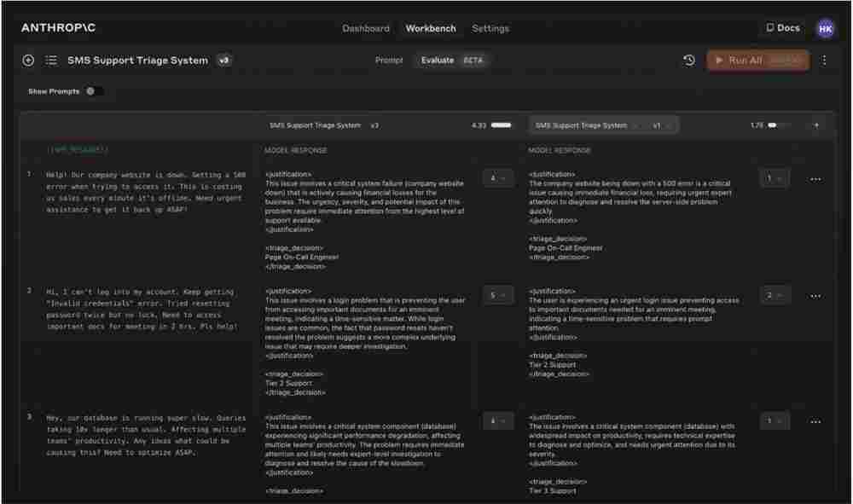Screen dimensions: 853x504
Task: Open the Settings tab
Action: 490,28
